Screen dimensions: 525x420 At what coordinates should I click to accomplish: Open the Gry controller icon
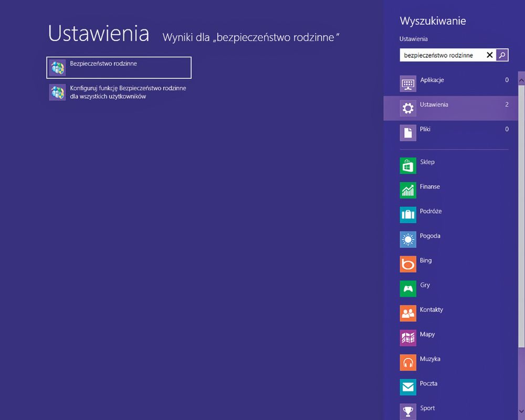point(408,289)
